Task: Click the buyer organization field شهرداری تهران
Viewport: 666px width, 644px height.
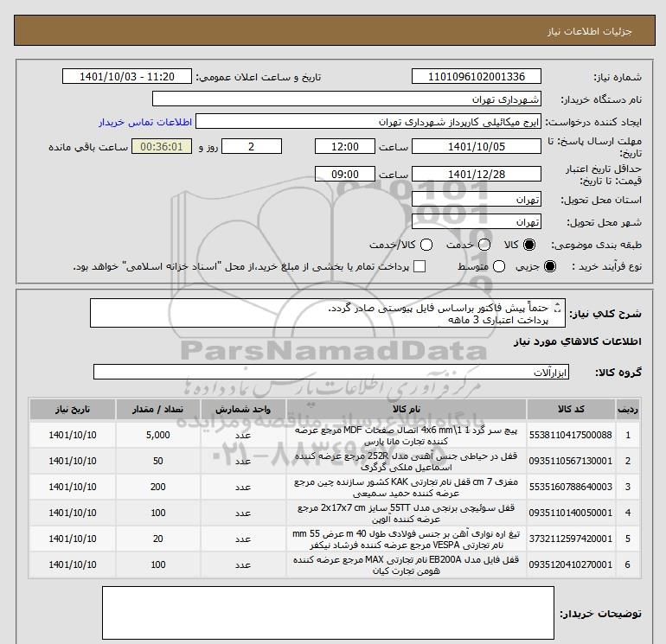Action: [347, 99]
